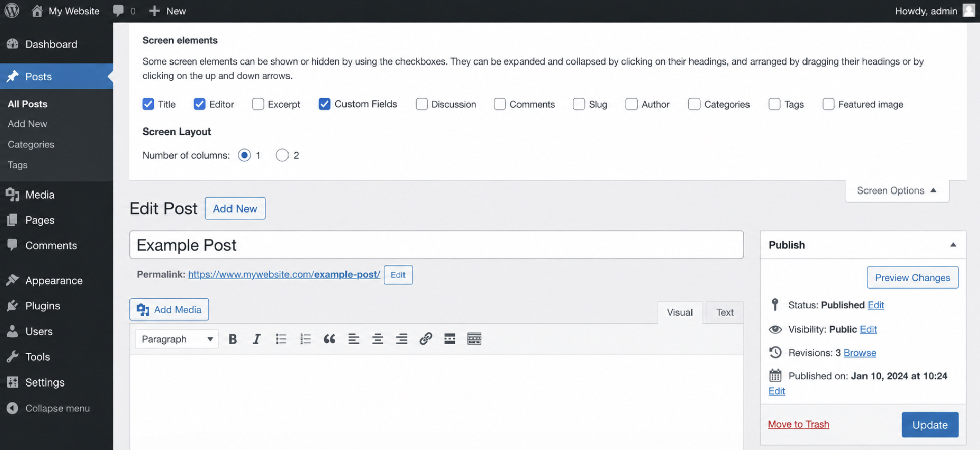
Task: Check the Featured image checkbox
Action: pos(829,104)
